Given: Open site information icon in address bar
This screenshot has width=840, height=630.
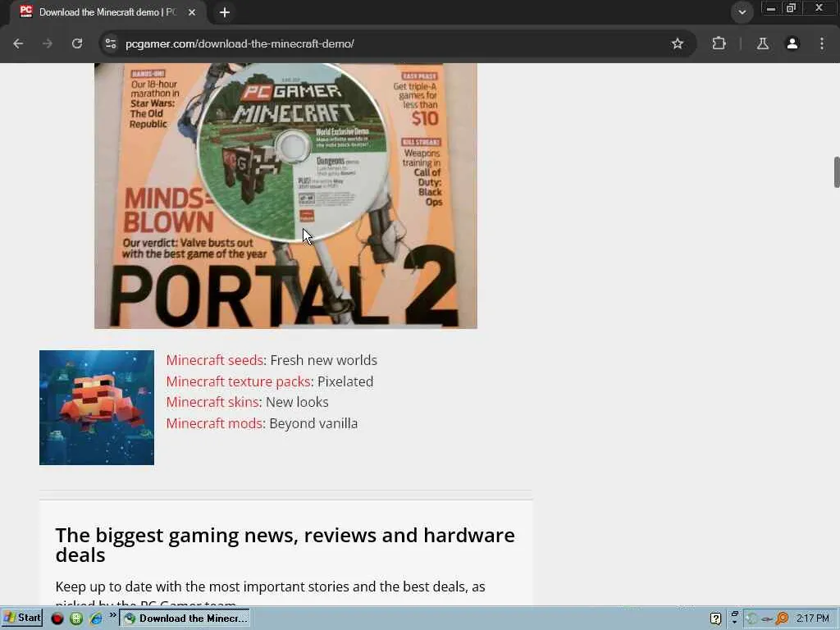Looking at the screenshot, I should (111, 43).
